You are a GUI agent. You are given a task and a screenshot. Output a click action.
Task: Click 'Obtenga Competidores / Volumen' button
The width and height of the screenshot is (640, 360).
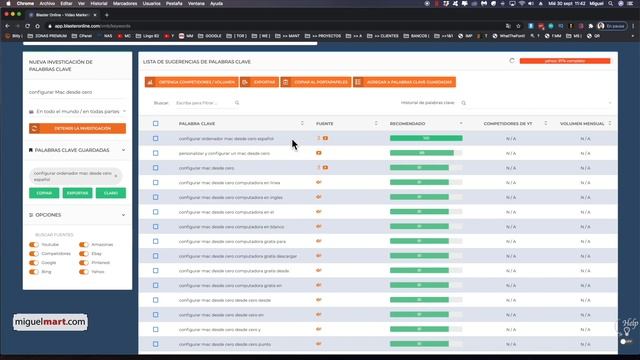pos(191,82)
